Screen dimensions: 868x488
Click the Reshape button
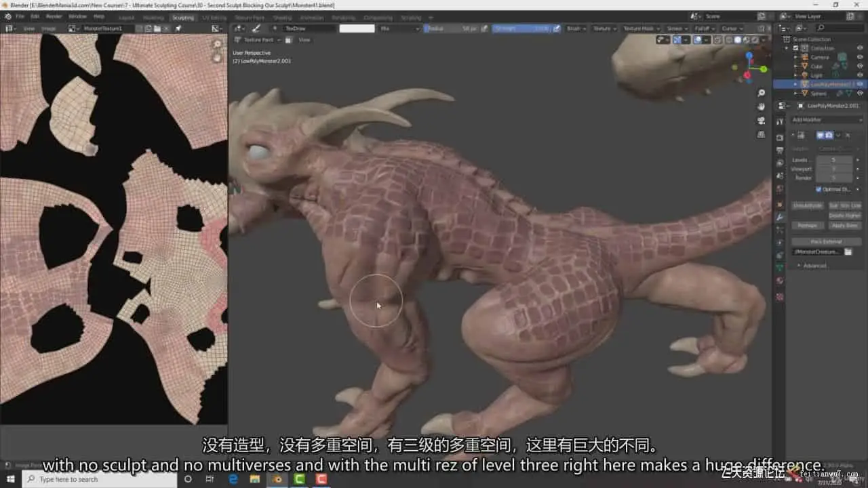coord(808,225)
